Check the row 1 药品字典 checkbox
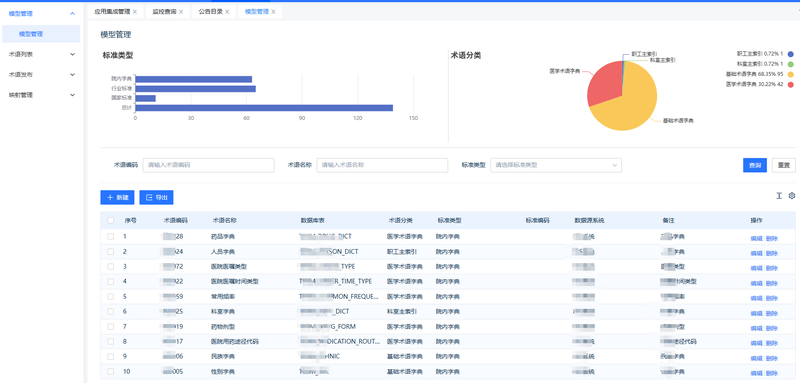Image resolution: width=800 pixels, height=383 pixels. point(111,237)
